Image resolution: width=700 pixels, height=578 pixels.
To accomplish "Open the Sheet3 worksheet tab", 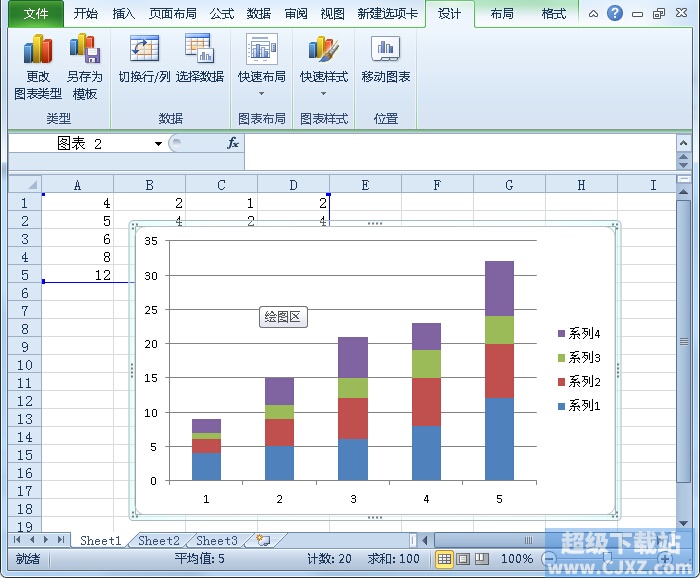I will [217, 541].
